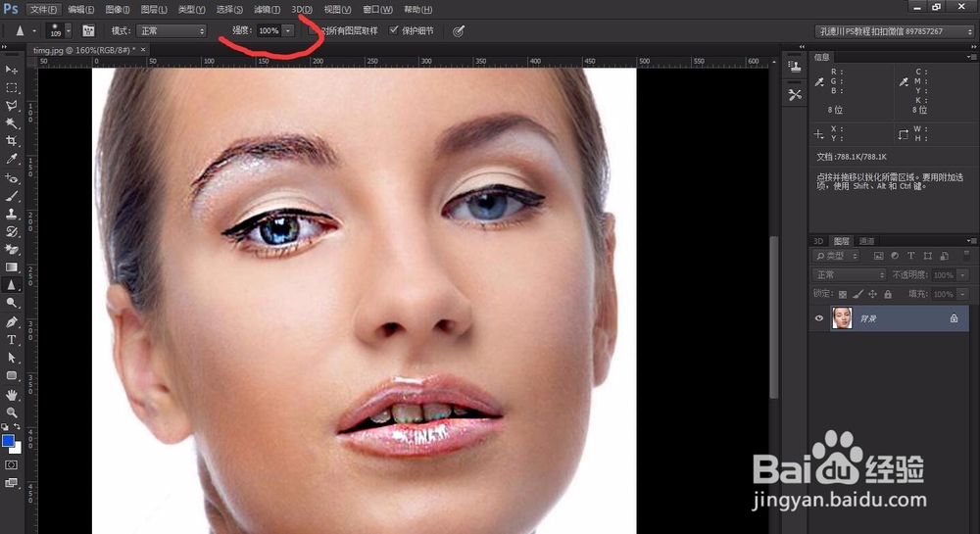Select the Crop tool
Screen dimensions: 980x534
tap(11, 141)
